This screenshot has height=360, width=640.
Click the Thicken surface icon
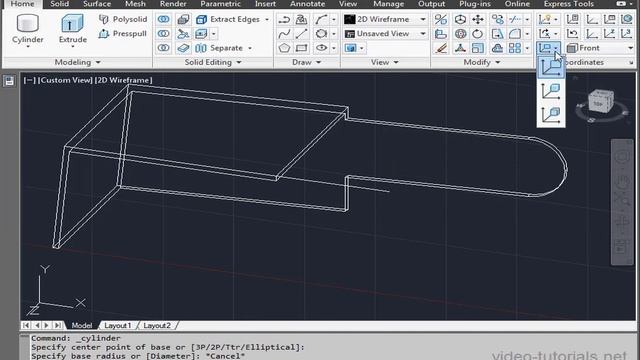tap(183, 48)
